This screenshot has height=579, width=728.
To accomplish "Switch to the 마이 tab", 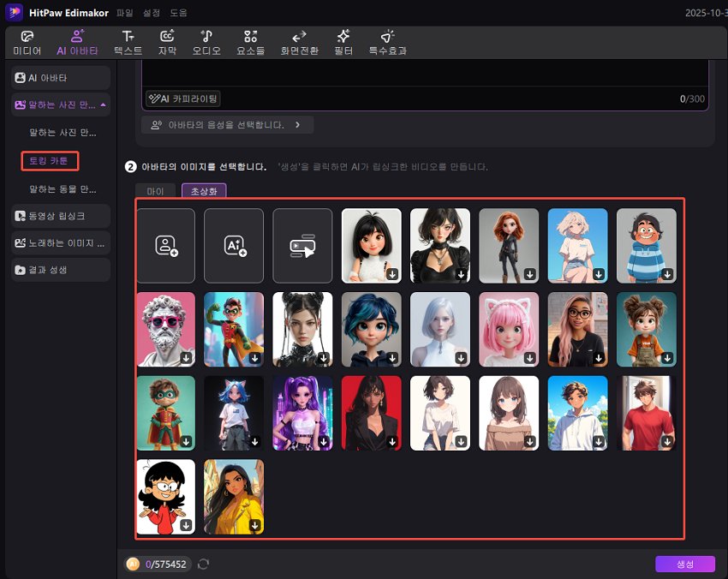I will coord(156,192).
